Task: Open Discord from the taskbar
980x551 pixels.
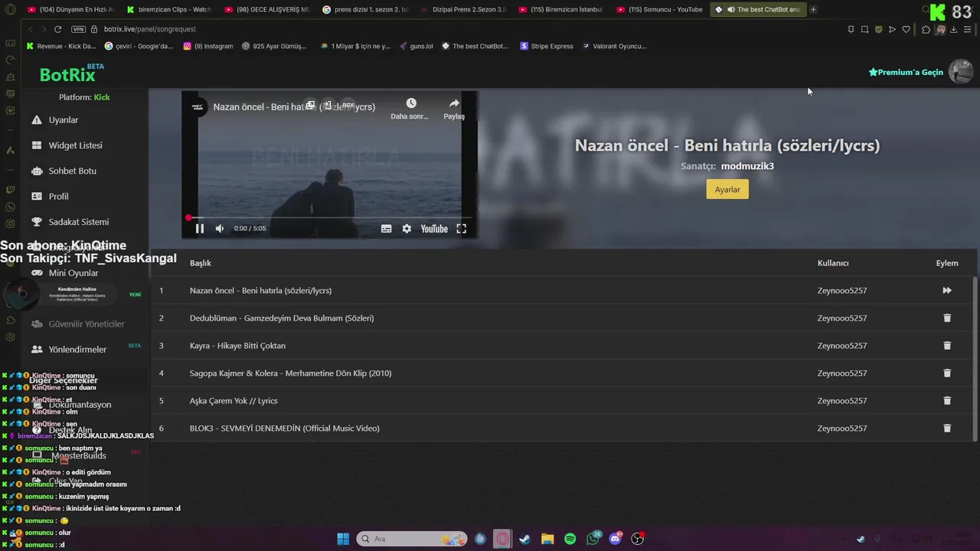Action: coord(616,539)
